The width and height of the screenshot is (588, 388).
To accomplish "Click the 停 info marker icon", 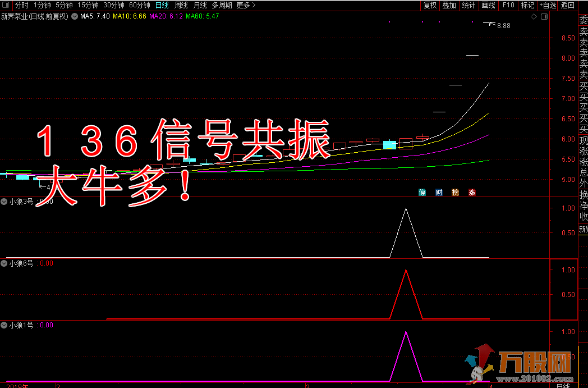I will click(422, 193).
